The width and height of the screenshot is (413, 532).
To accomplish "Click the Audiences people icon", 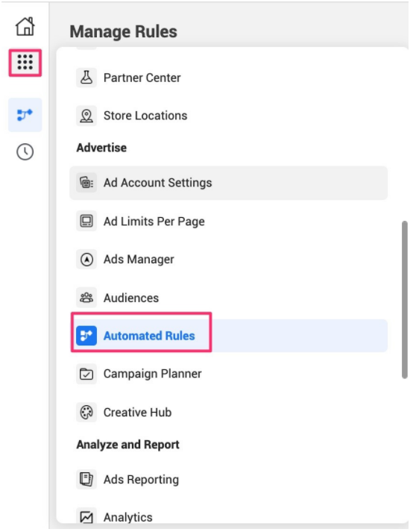I will (86, 298).
